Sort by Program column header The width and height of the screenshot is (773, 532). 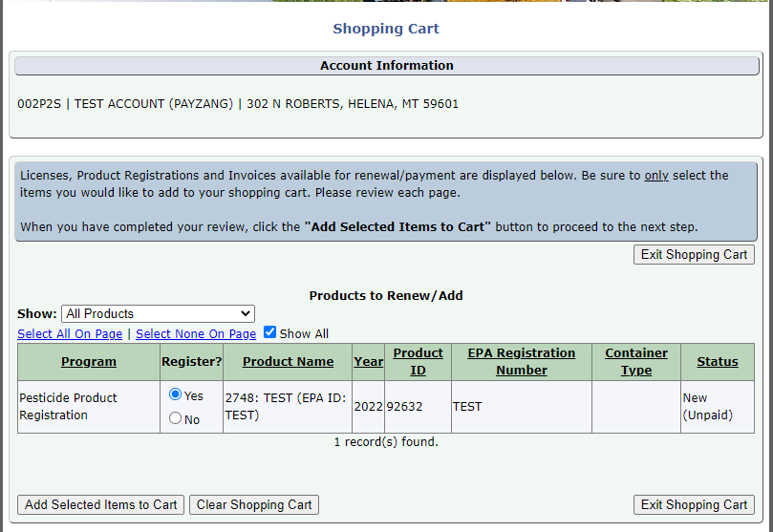[x=89, y=362]
